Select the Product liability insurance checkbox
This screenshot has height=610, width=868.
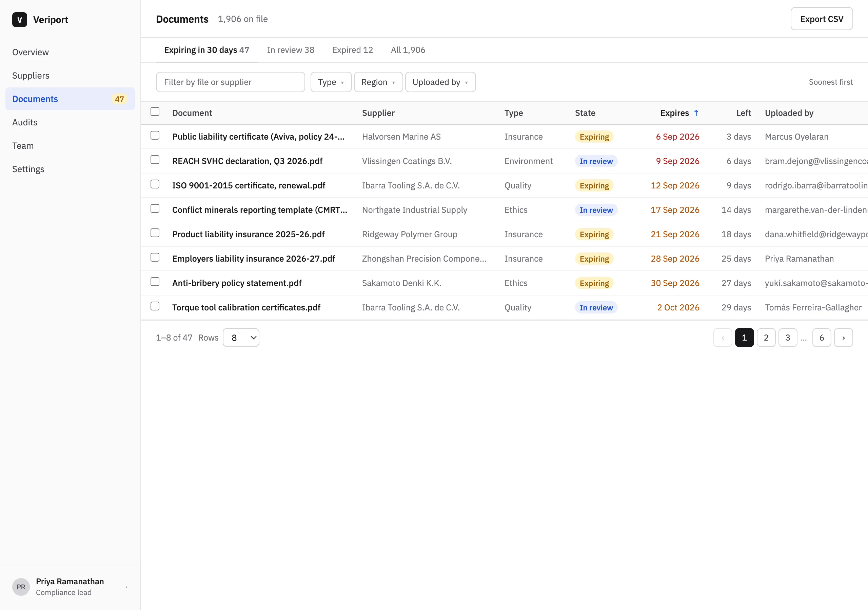click(155, 233)
